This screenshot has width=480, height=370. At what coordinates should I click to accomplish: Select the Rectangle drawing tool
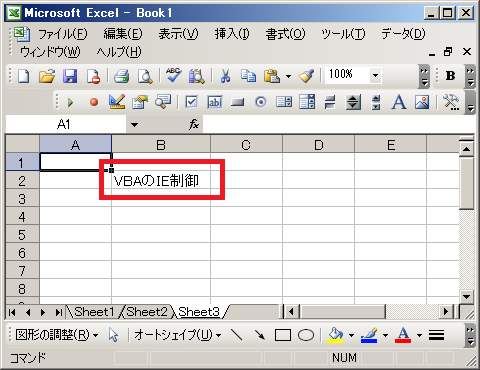(x=283, y=335)
